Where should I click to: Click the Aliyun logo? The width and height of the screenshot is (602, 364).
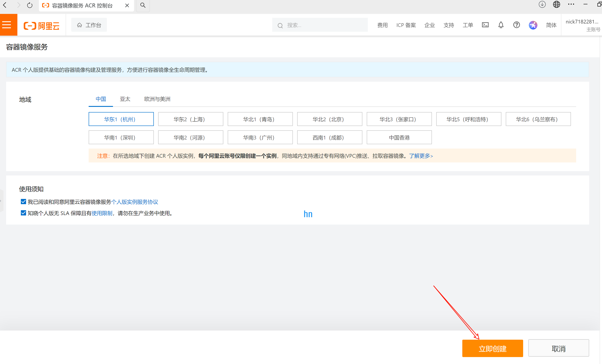[x=41, y=25]
